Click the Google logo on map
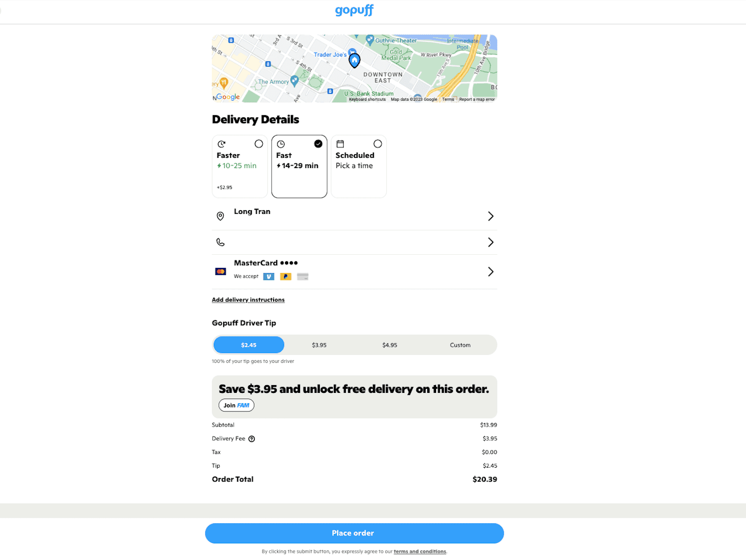Viewport: 746px width, 560px height. (228, 97)
